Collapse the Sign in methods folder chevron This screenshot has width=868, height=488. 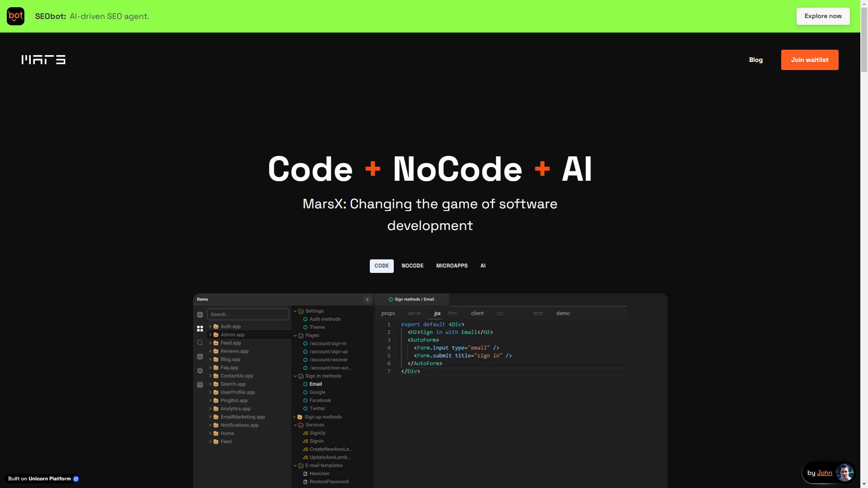[x=295, y=376]
